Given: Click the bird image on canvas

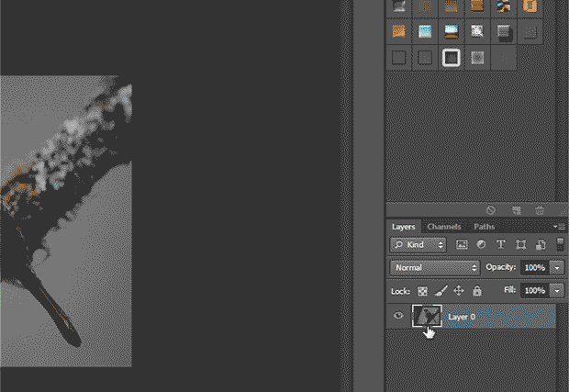Looking at the screenshot, I should pos(66,221).
